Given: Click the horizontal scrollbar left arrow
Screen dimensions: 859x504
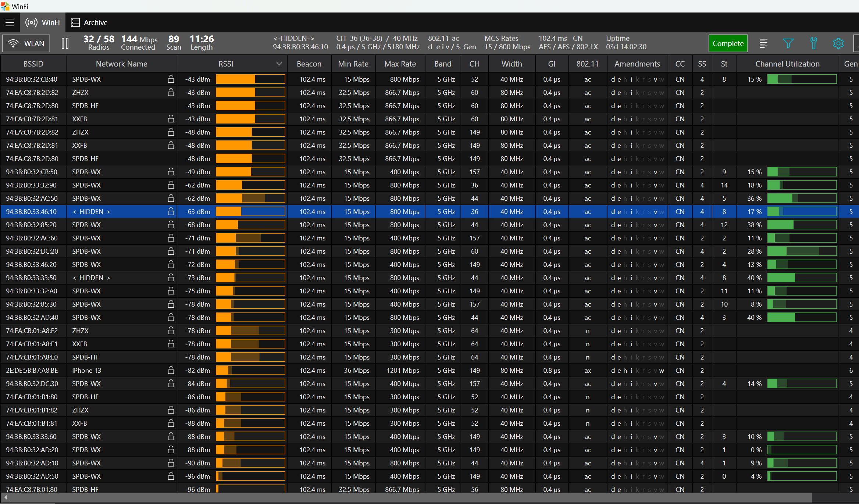Looking at the screenshot, I should coord(5,497).
